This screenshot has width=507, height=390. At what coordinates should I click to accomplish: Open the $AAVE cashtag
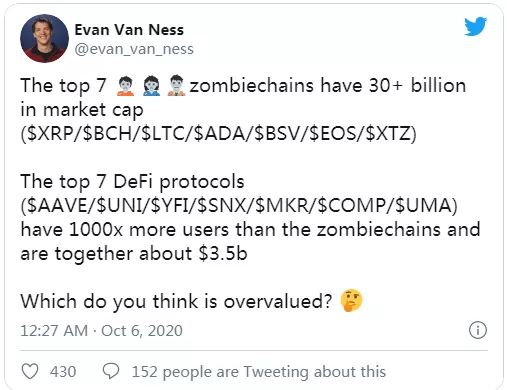coord(57,205)
